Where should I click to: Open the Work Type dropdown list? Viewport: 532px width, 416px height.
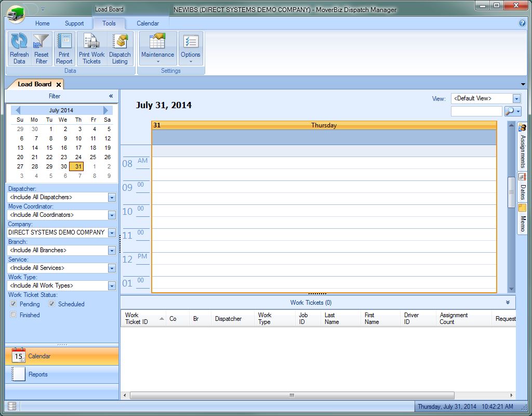coord(112,286)
